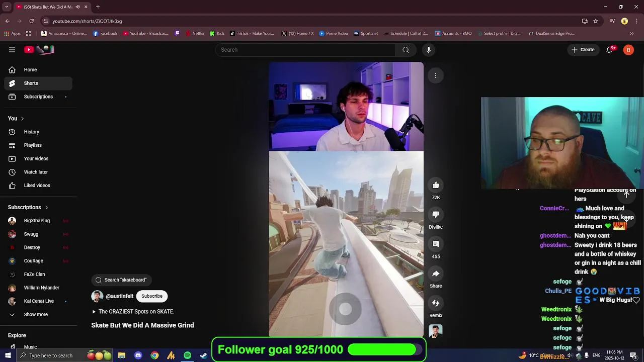
Task: Open the @austinfelt channel avatar
Action: coord(97,296)
